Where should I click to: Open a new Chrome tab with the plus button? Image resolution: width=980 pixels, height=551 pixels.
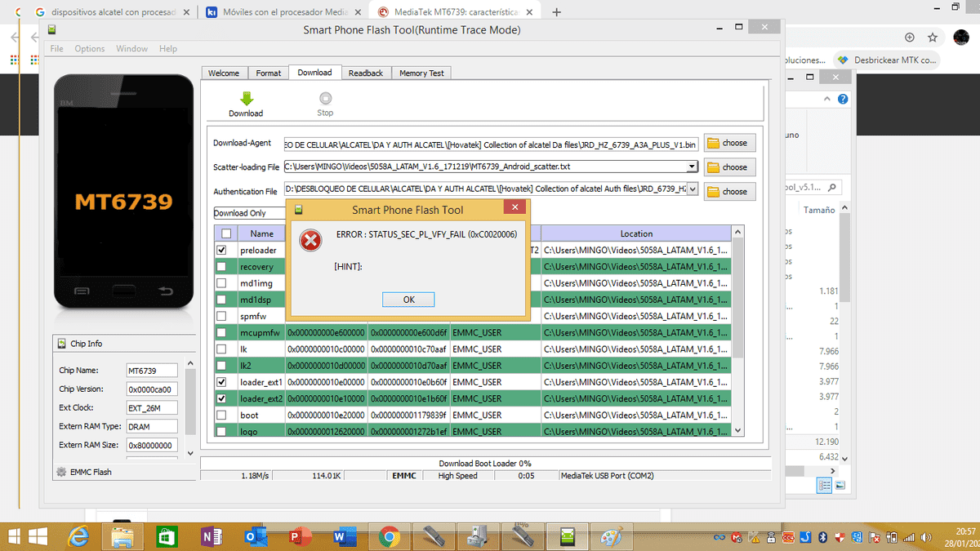(x=557, y=12)
